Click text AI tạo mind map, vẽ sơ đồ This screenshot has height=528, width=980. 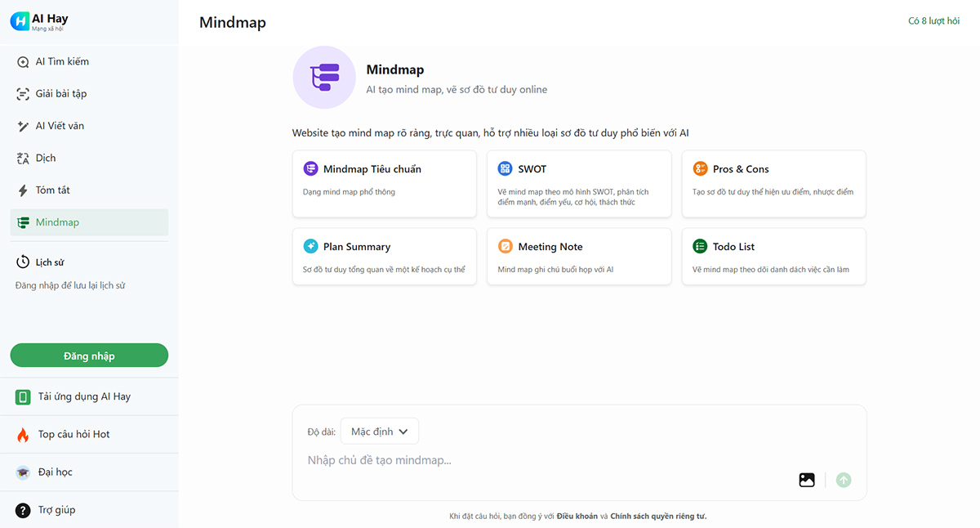(x=457, y=90)
